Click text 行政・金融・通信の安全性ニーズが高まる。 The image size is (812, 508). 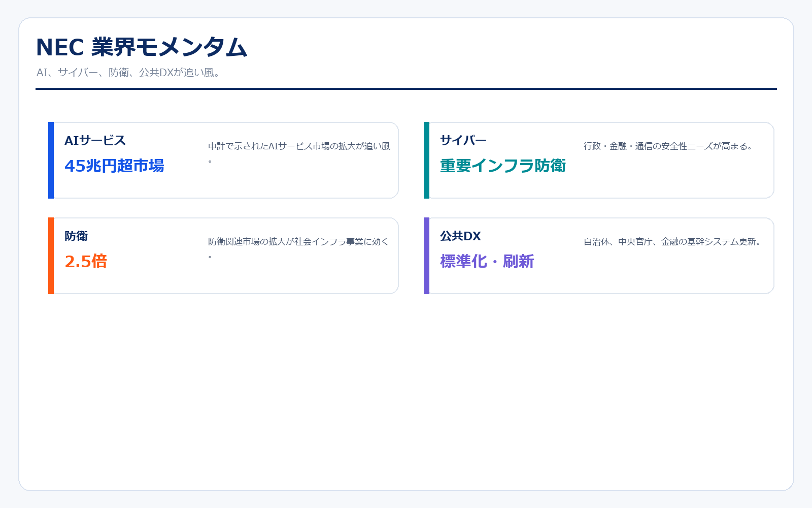[669, 146]
